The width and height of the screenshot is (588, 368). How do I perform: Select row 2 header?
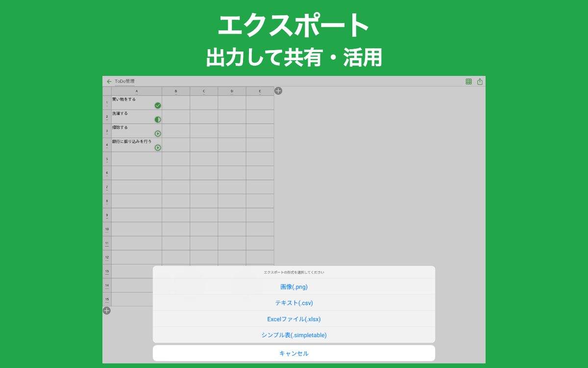[107, 117]
